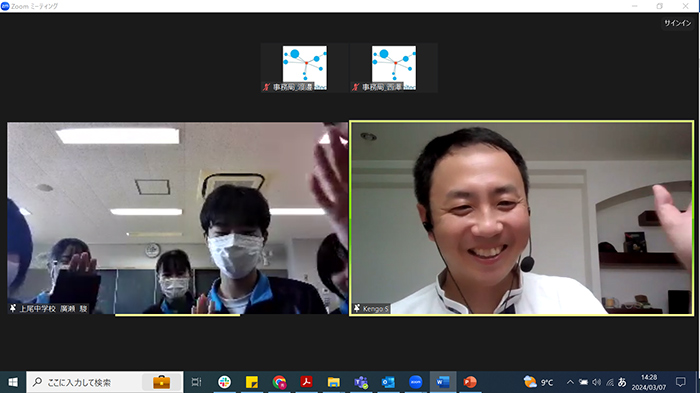Open Microsoft Teams from the taskbar
This screenshot has height=393, width=700.
point(361,382)
